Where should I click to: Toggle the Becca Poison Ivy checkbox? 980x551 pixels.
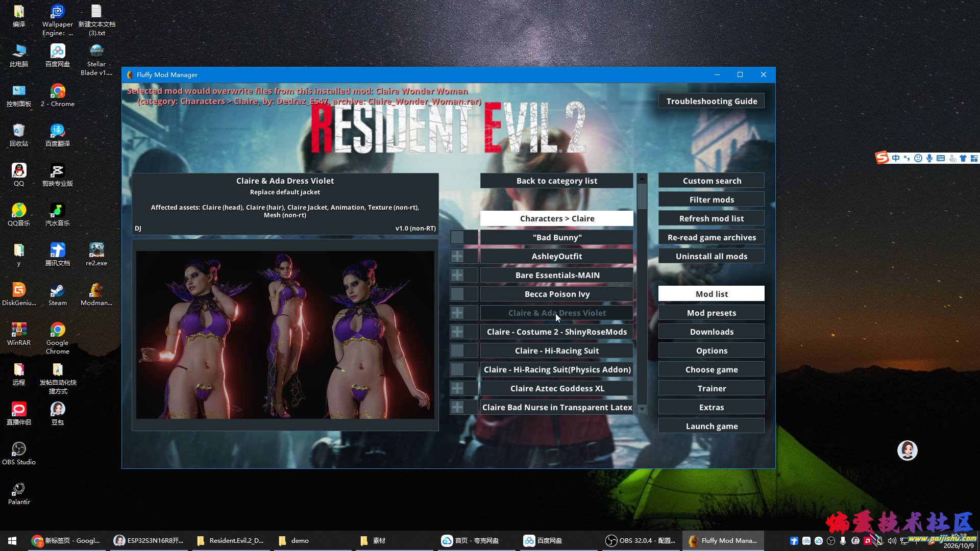point(457,294)
